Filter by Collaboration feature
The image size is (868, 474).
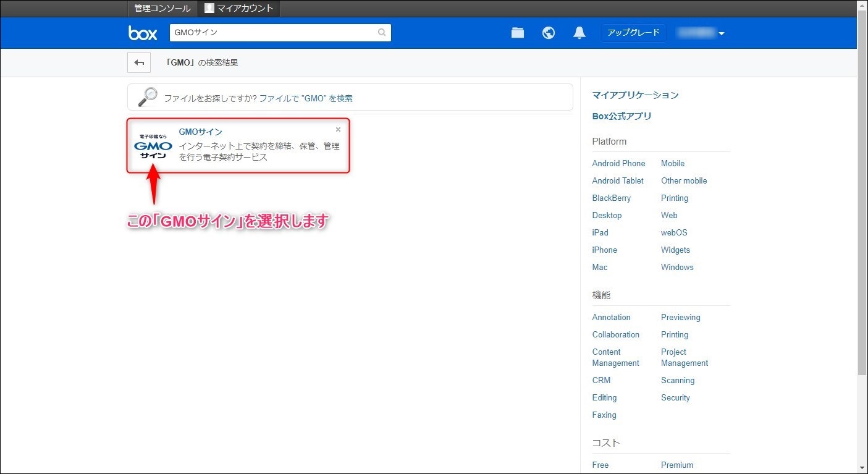pyautogui.click(x=615, y=334)
